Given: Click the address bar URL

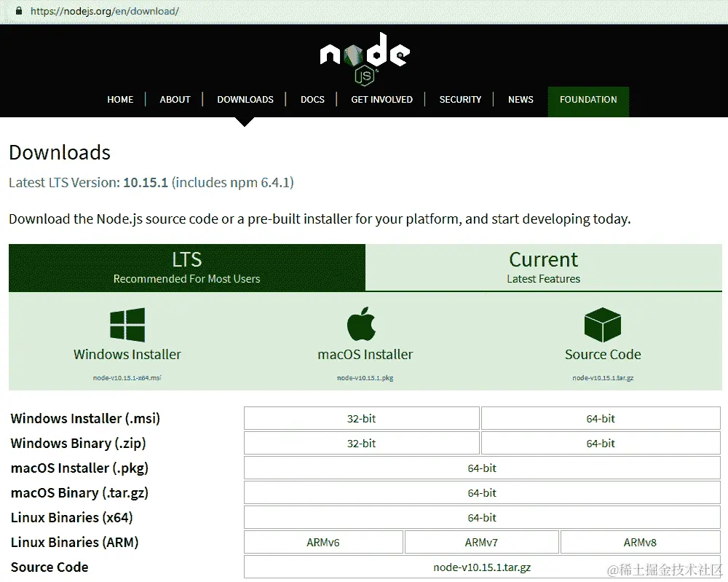Looking at the screenshot, I should [104, 11].
